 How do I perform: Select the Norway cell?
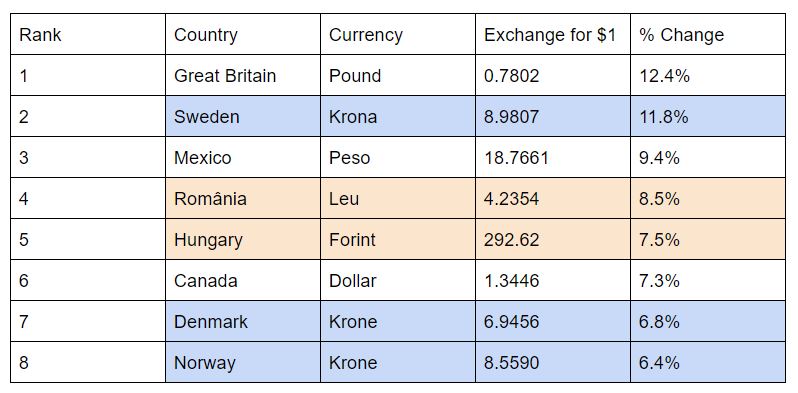point(243,362)
